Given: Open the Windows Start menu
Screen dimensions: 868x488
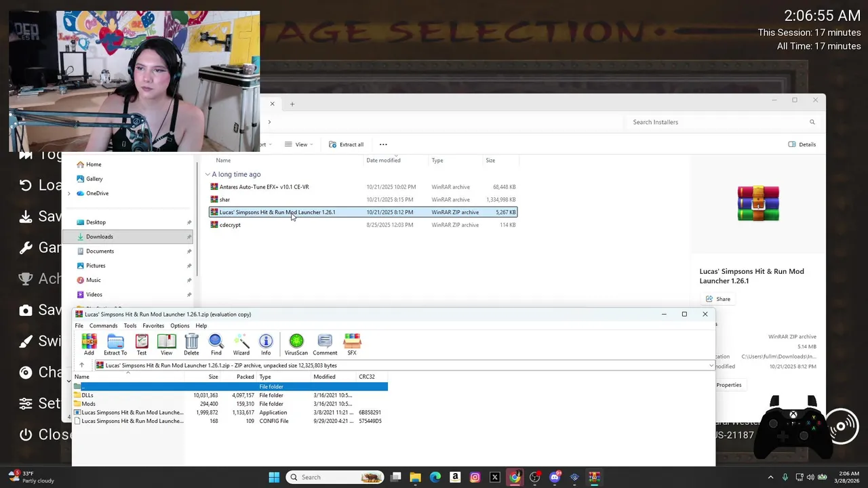Looking at the screenshot, I should pyautogui.click(x=274, y=477).
